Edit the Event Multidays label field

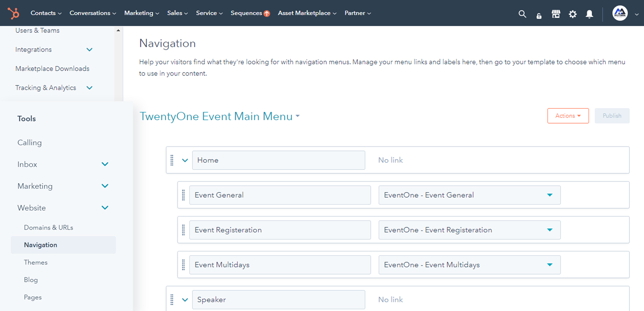280,265
